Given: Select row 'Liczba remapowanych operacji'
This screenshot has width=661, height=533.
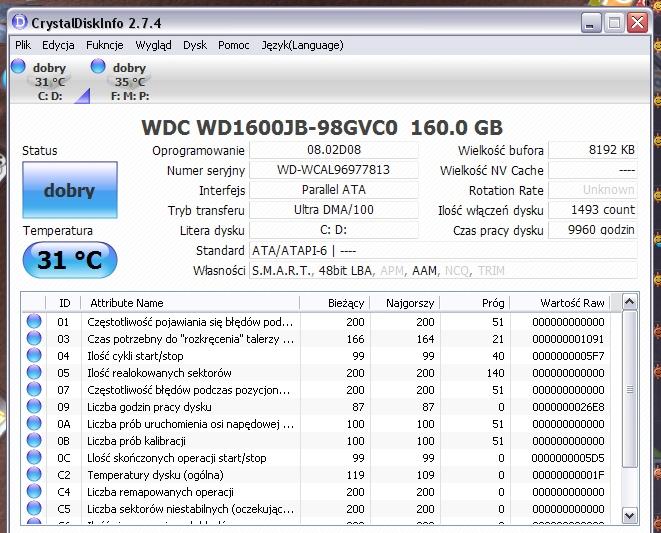Looking at the screenshot, I should (320, 492).
